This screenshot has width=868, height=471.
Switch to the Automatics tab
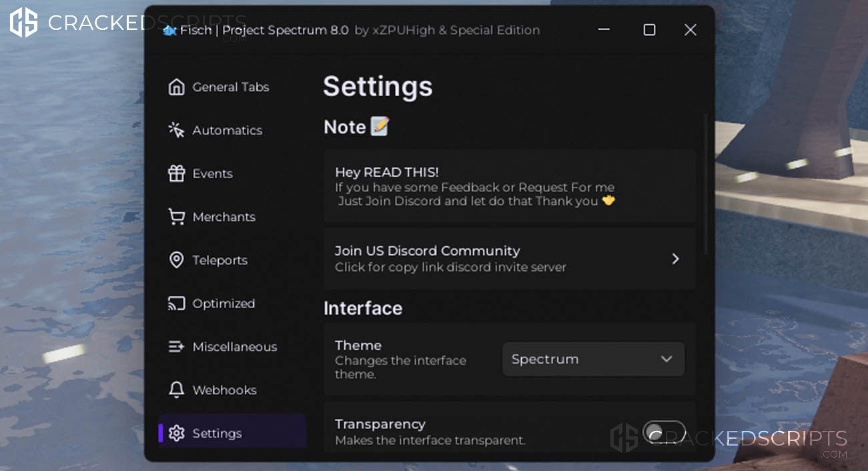[x=232, y=130]
